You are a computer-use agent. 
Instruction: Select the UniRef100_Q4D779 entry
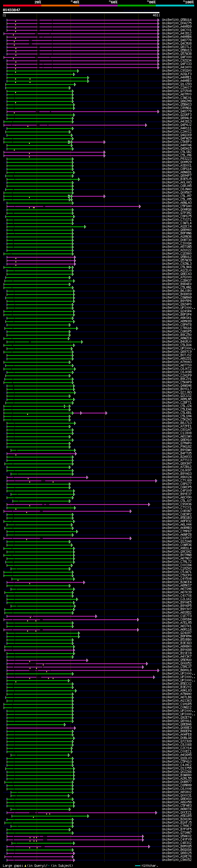(x=177, y=111)
